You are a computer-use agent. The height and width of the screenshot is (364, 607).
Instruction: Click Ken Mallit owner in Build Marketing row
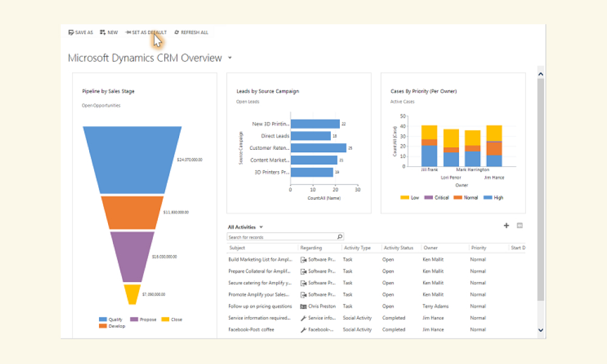point(433,260)
